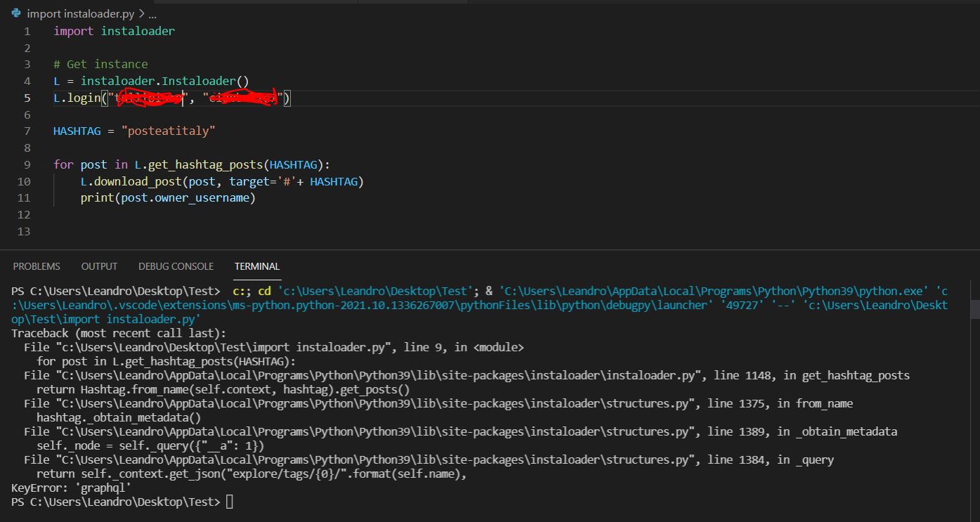The width and height of the screenshot is (980, 522).
Task: Open the breadcrumb chevron after 'import instaloader.py'
Action: [141, 13]
